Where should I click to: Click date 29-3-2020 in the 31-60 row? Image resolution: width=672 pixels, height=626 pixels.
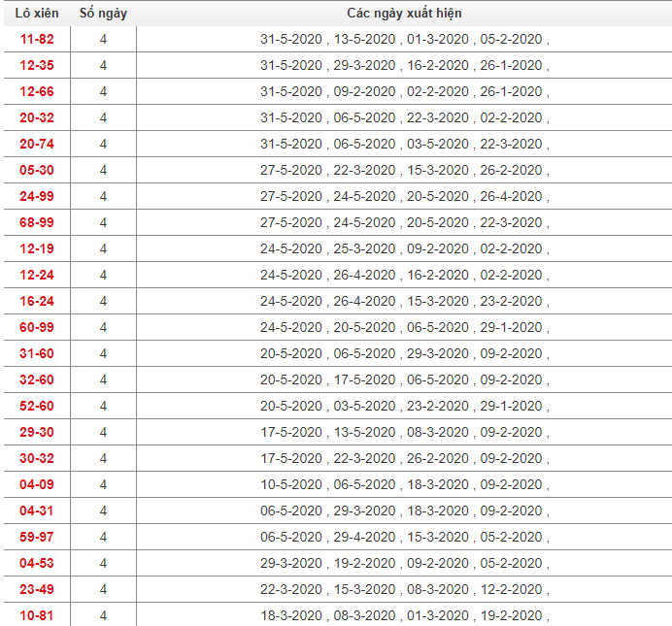438,353
